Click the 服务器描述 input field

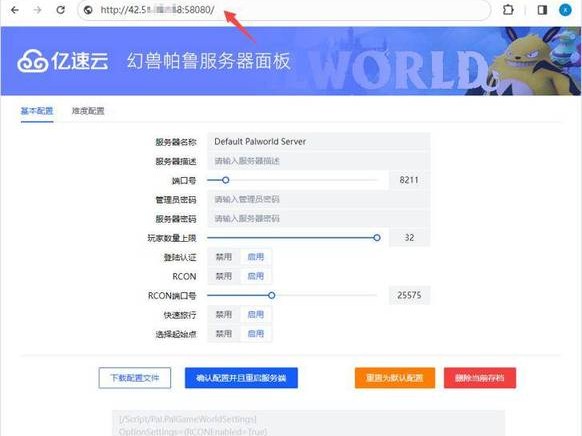point(318,161)
